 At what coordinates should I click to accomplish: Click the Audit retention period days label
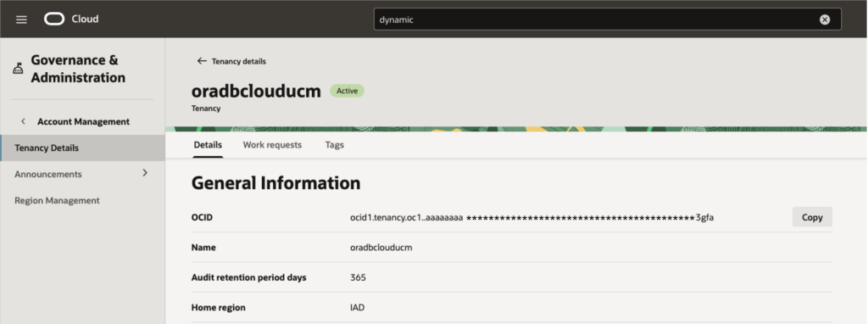point(248,277)
